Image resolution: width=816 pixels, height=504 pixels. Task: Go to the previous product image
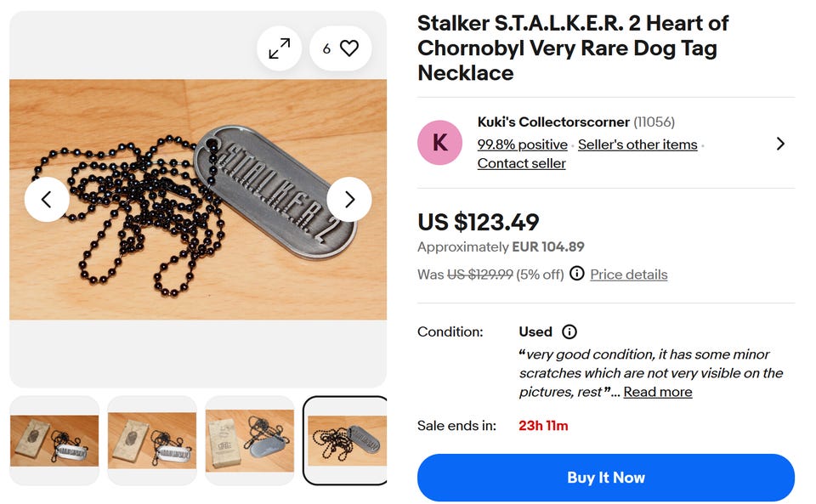click(x=47, y=200)
